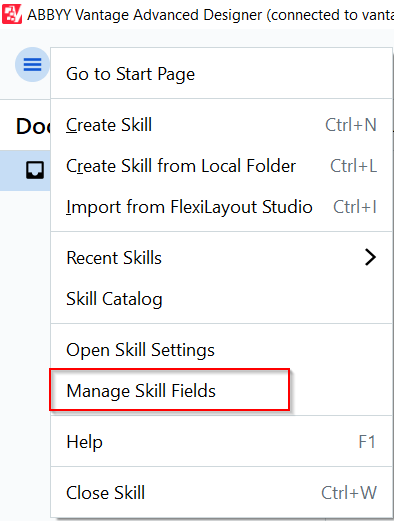Select the inbox tray icon in left panel
This screenshot has width=394, height=521.
tap(35, 170)
